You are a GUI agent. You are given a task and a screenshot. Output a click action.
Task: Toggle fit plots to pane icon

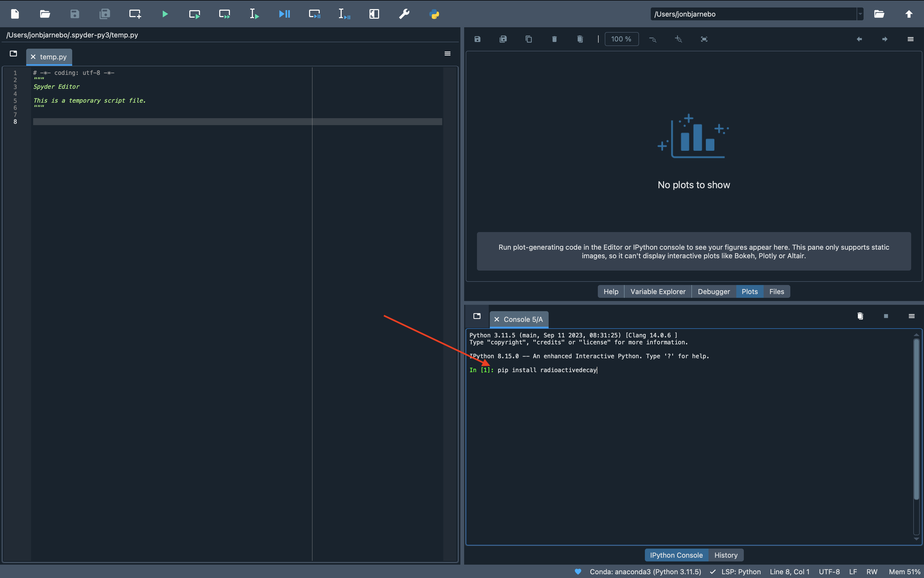pos(704,39)
